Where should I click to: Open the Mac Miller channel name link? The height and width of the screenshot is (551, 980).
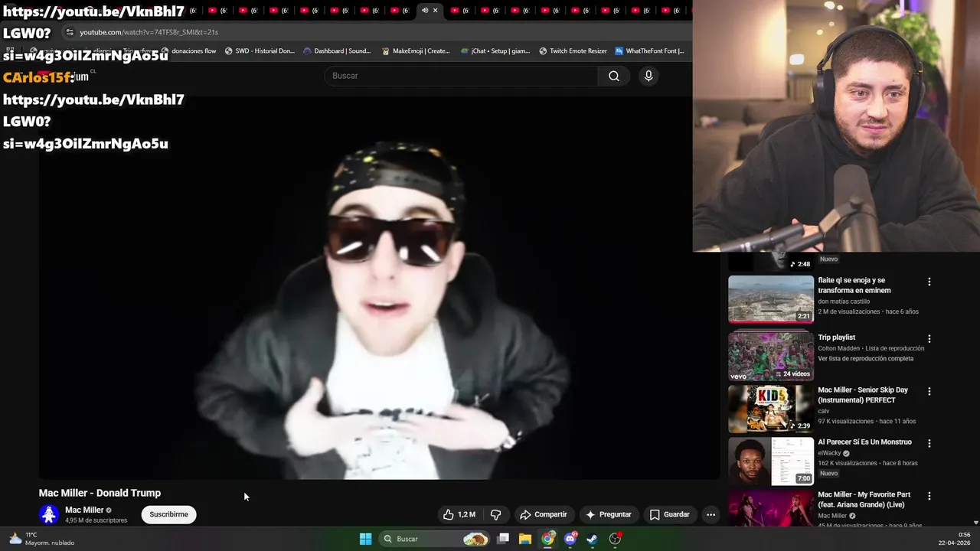tap(84, 510)
